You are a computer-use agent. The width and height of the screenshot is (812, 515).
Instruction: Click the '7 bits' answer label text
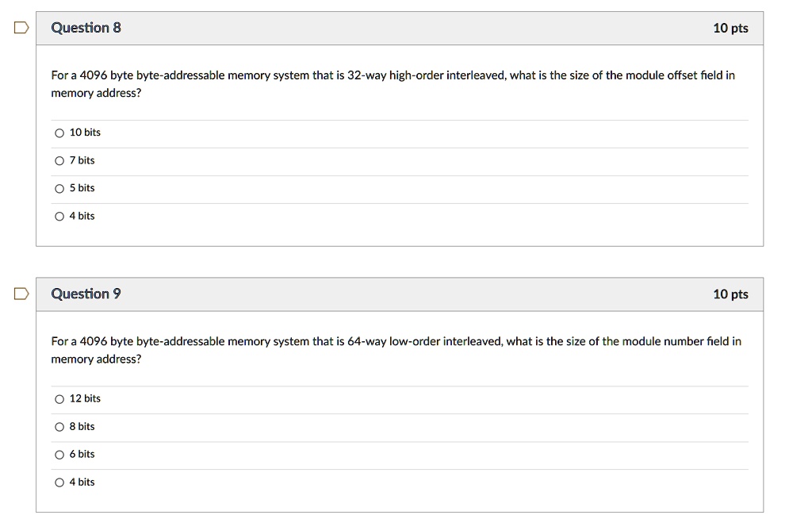coord(82,160)
